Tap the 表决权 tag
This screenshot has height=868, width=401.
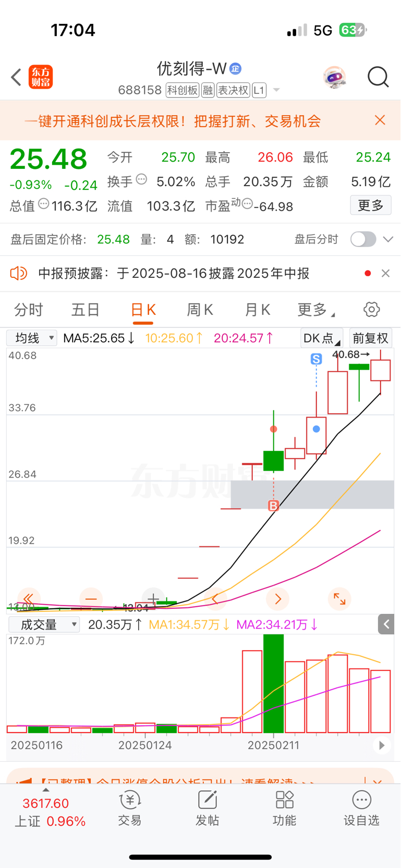233,90
